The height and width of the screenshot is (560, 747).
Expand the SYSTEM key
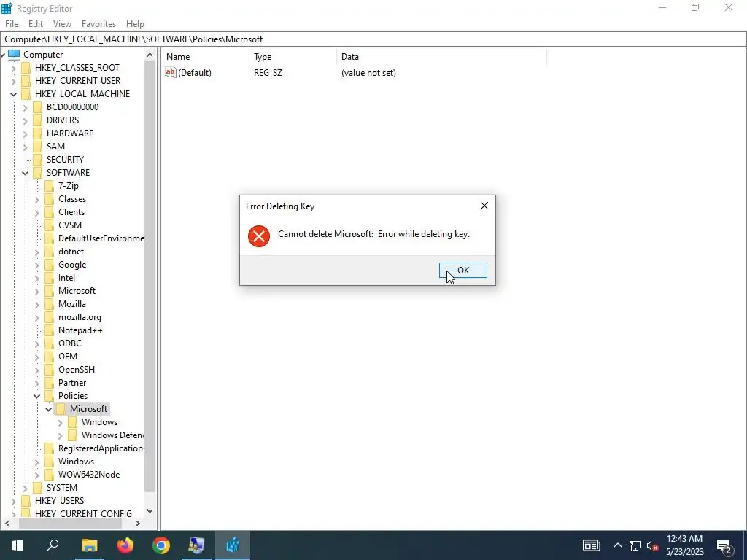pyautogui.click(x=26, y=488)
